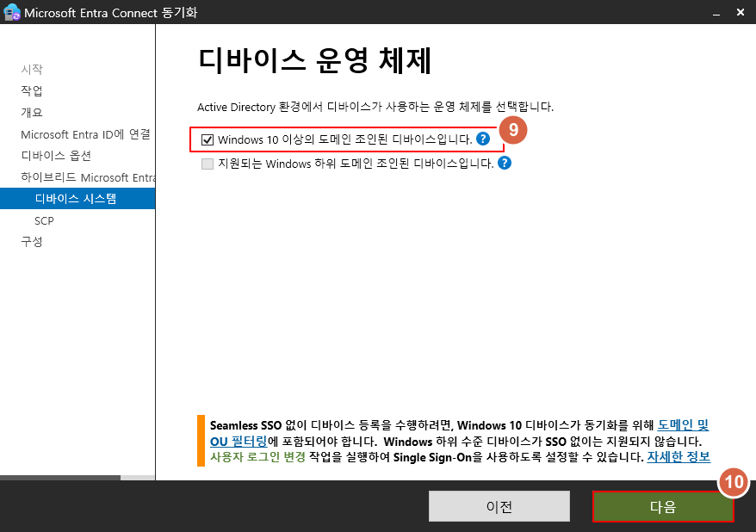Check 지원되는 Windows 하위 도메인 조인된 디바이스 checkbox

208,164
